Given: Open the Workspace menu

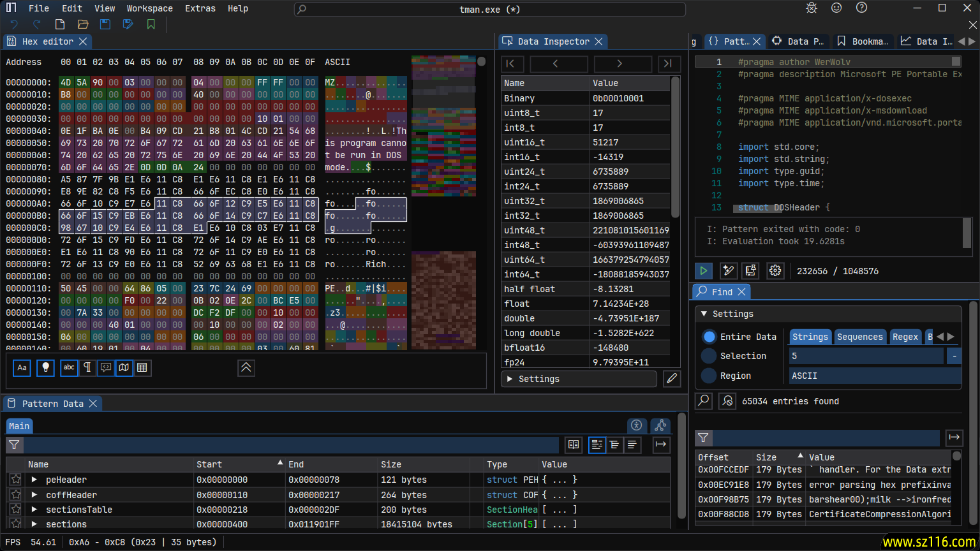Looking at the screenshot, I should pyautogui.click(x=149, y=8).
